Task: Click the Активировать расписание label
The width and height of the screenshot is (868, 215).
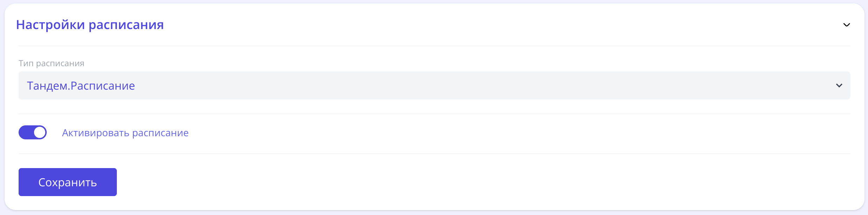Action: [x=125, y=133]
